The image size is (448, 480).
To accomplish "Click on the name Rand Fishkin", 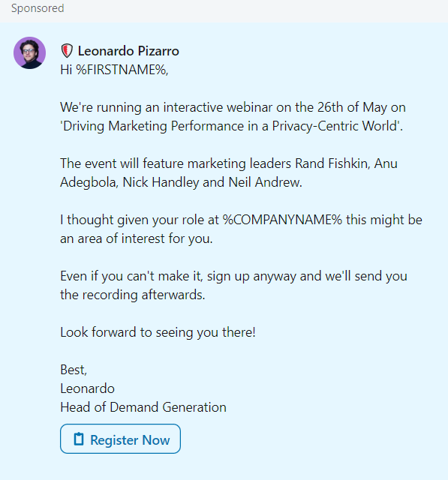I will 332,163.
